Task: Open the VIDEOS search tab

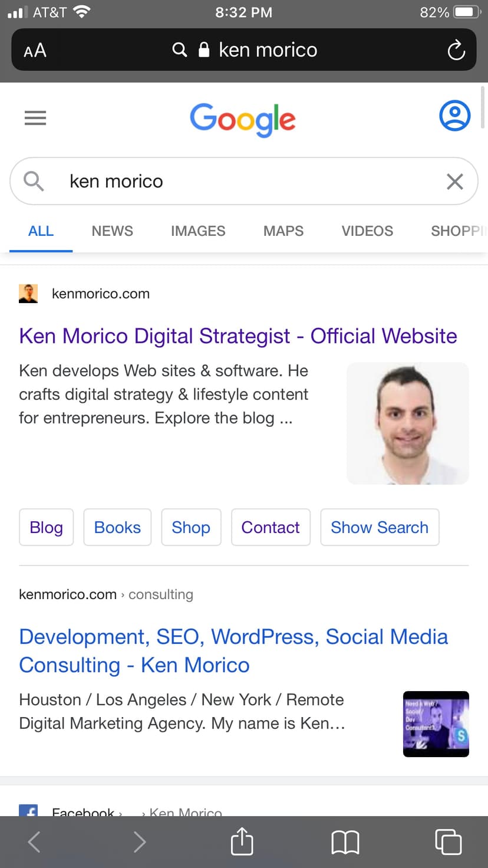Action: tap(367, 231)
